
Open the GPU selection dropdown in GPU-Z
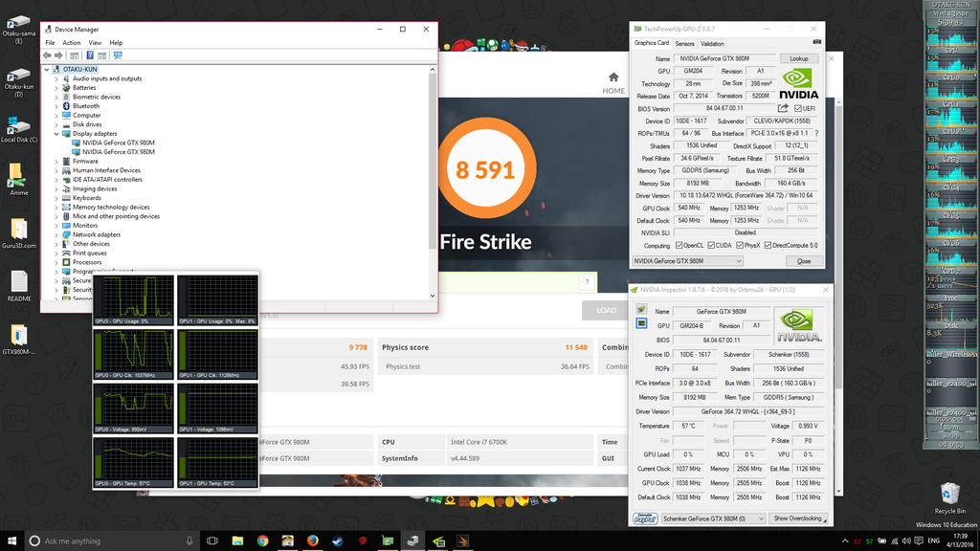tap(687, 261)
